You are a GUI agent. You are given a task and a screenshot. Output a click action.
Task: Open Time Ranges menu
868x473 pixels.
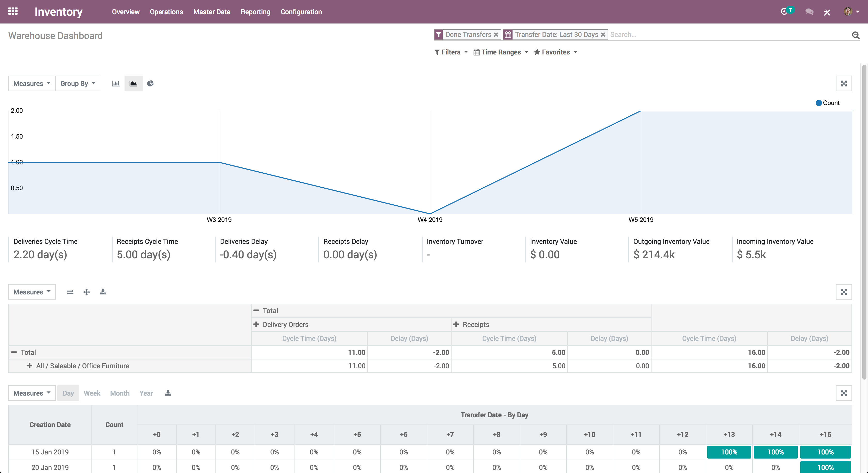(500, 52)
